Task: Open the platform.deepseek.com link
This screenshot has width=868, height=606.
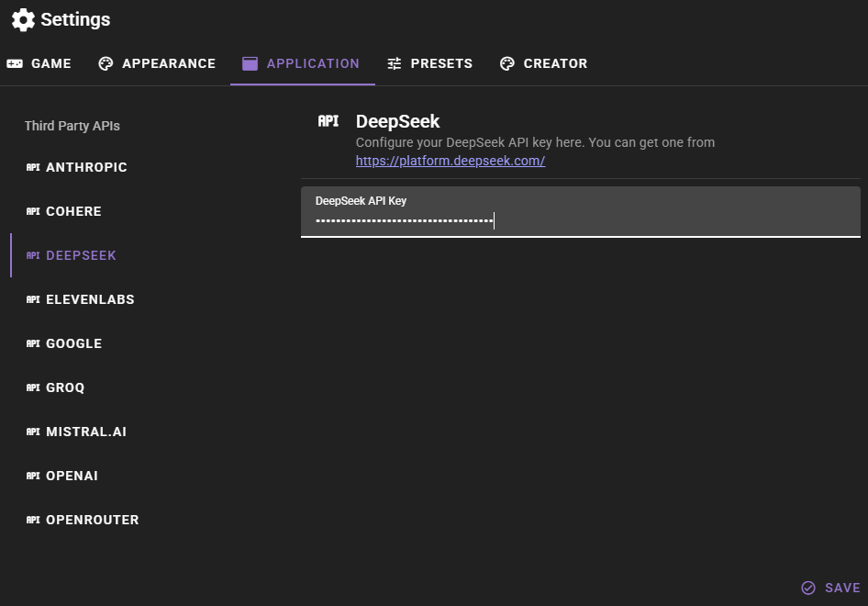Action: (451, 161)
